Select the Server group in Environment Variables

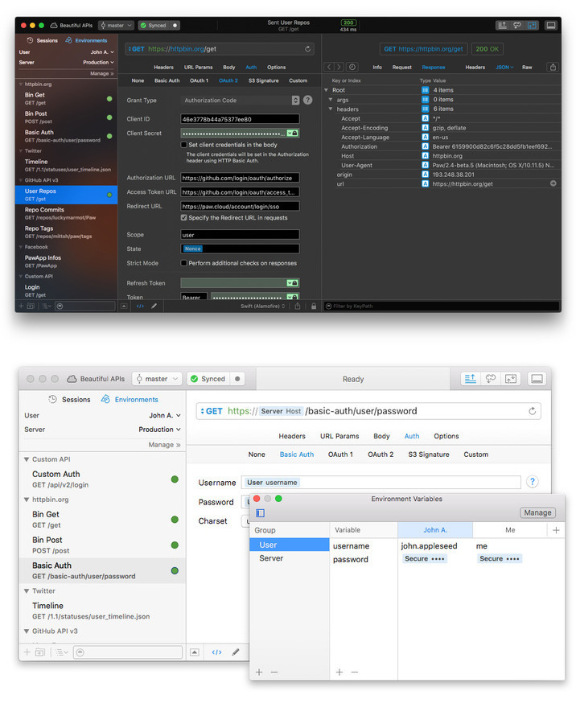click(271, 558)
